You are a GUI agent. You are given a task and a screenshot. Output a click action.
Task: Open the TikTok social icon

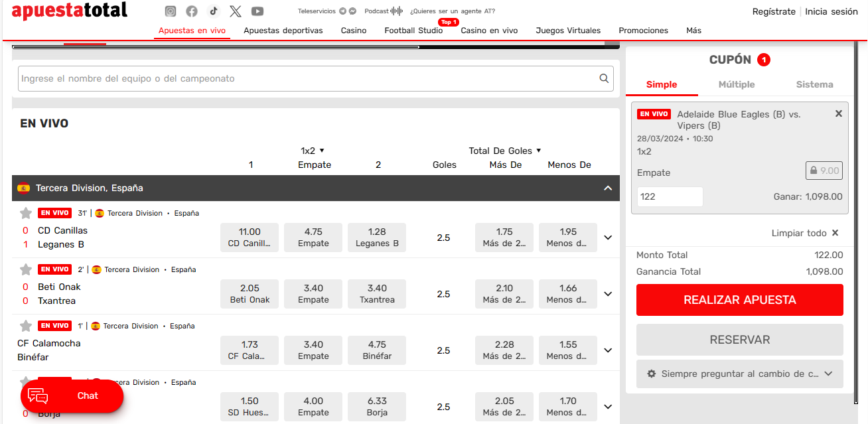213,11
